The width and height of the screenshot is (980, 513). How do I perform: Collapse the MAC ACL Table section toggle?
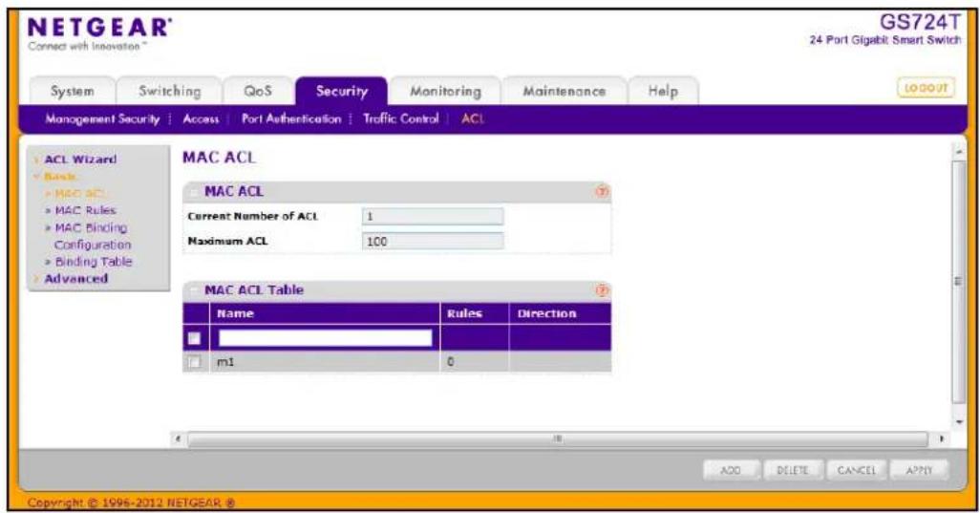tap(194, 290)
